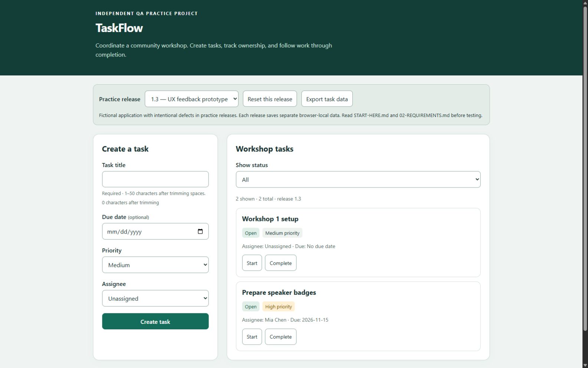The width and height of the screenshot is (588, 368).
Task: Click the Workshop tasks heading
Action: (265, 149)
